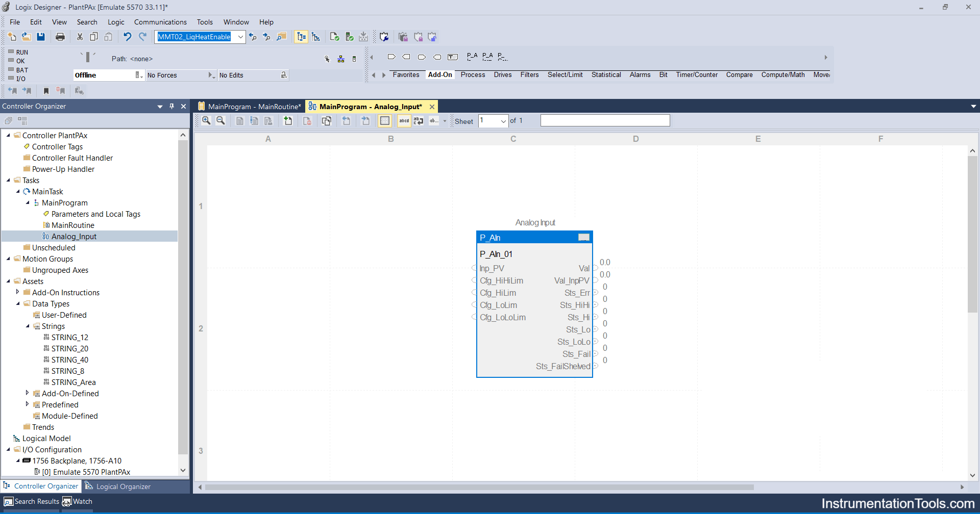Add a new sheet icon
The height and width of the screenshot is (514, 980).
[288, 121]
